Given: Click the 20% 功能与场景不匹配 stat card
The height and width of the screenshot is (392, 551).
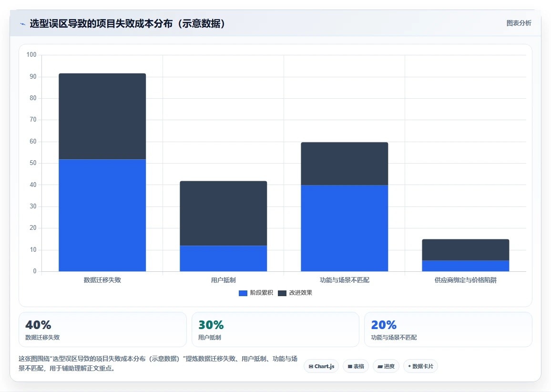Looking at the screenshot, I should [448, 330].
